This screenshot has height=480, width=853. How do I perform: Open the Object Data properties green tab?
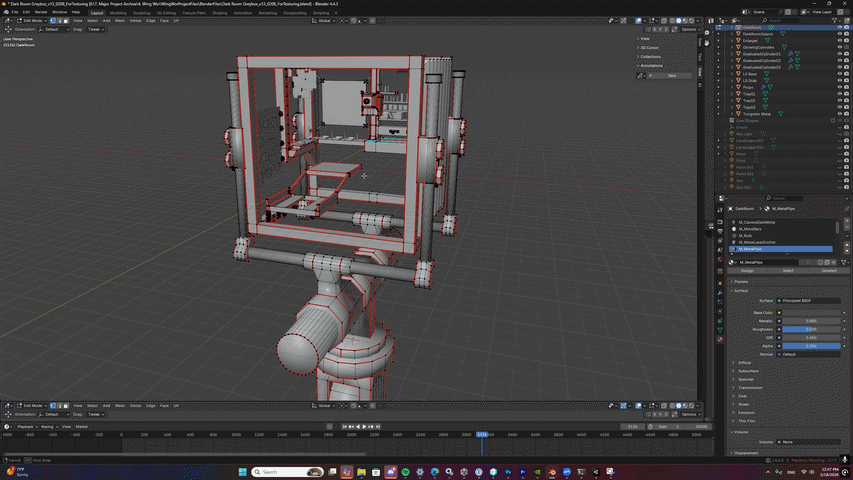tap(720, 330)
